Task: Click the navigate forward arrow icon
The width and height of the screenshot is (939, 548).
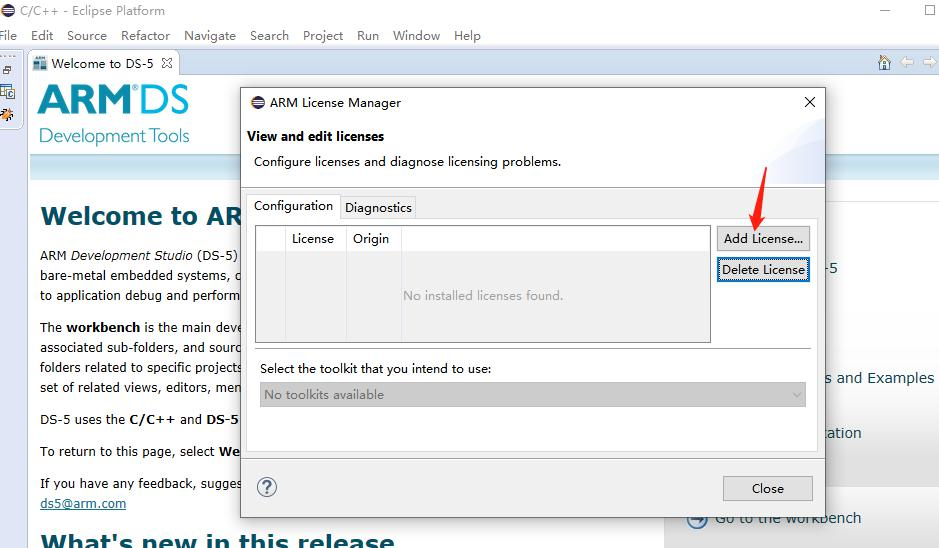Action: (x=929, y=63)
